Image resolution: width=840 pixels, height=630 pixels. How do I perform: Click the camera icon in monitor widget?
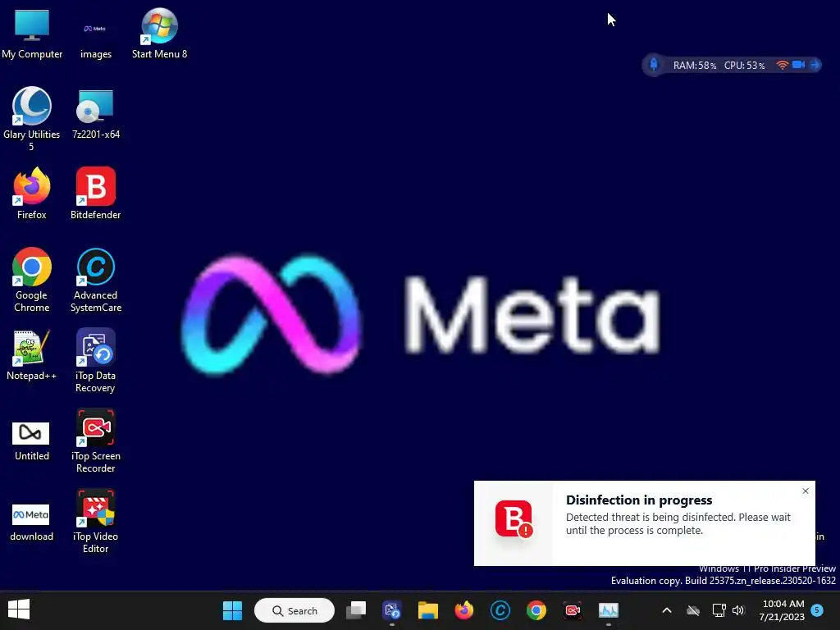point(798,65)
